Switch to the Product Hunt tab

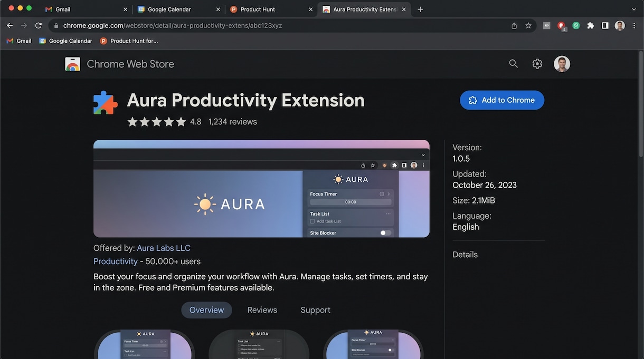pyautogui.click(x=271, y=9)
